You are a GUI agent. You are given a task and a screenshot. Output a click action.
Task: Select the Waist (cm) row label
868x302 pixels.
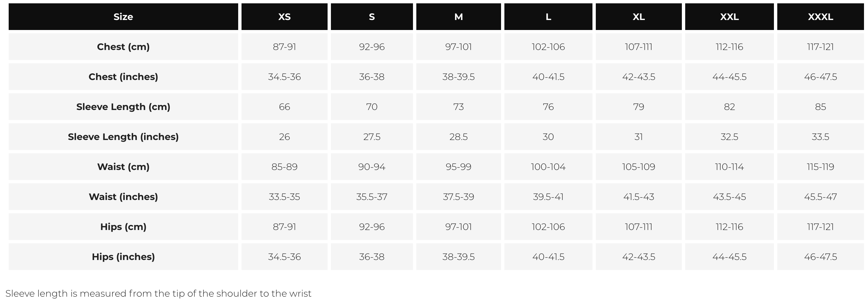(123, 167)
